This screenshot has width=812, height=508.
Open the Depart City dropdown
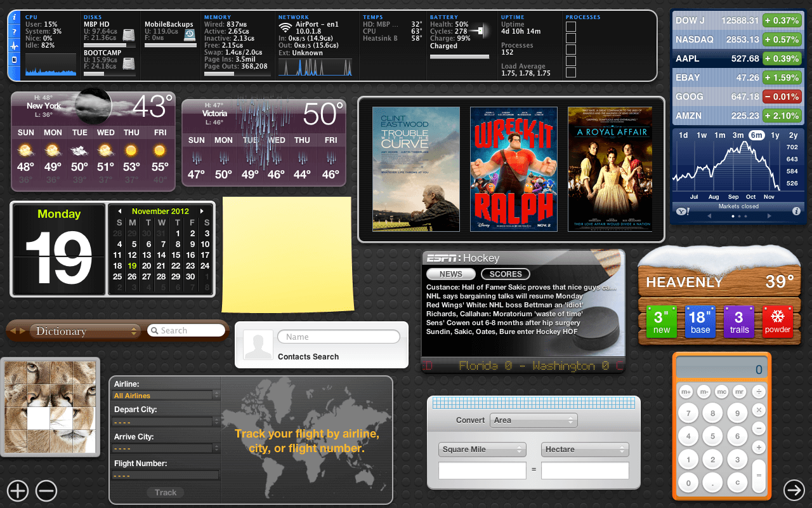pos(166,422)
